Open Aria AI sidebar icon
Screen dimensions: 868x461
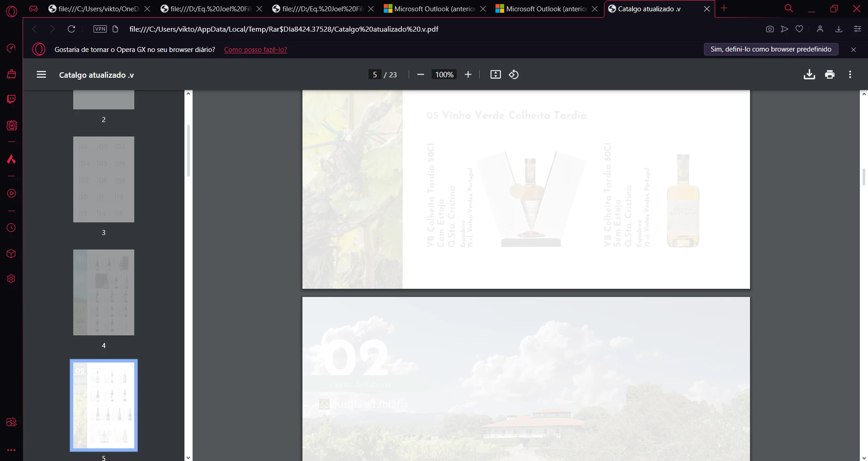point(11,159)
